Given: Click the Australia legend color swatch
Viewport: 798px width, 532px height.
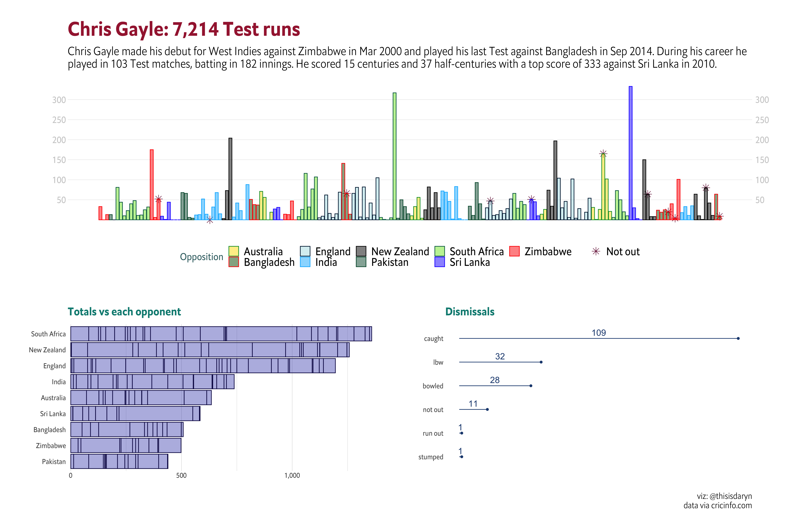Looking at the screenshot, I should (x=233, y=251).
